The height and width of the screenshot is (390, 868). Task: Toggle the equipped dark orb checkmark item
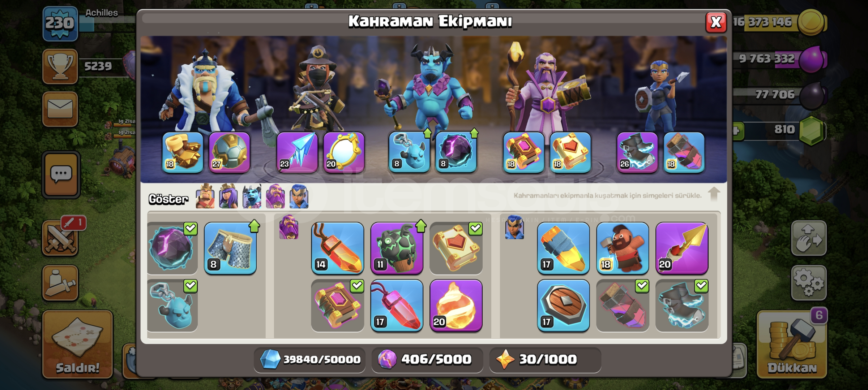[172, 248]
